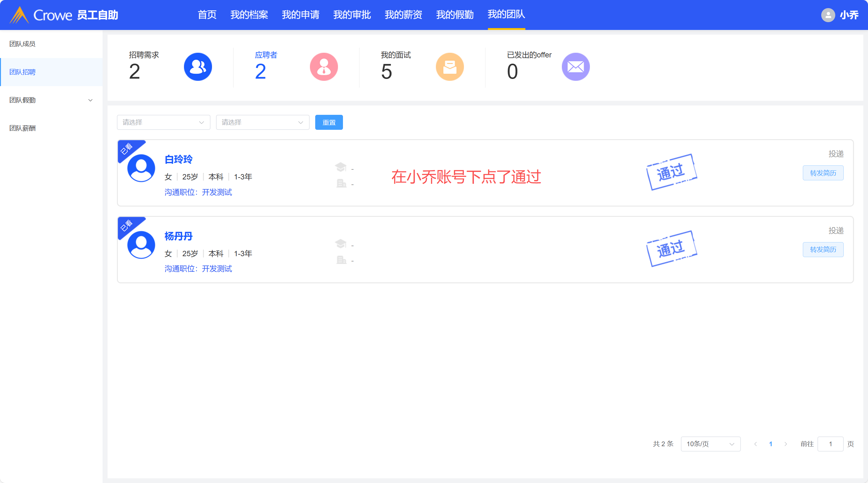
Task: Switch to 我的审批 top tab
Action: [352, 15]
